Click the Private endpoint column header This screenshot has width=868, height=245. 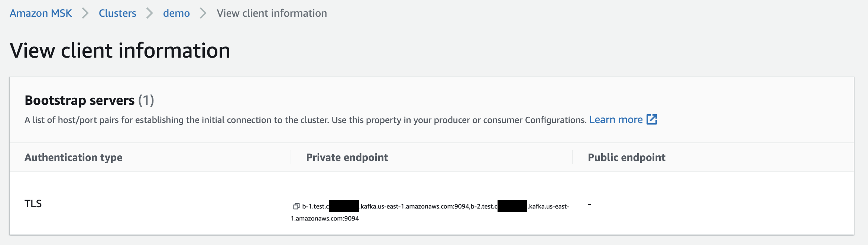point(346,157)
